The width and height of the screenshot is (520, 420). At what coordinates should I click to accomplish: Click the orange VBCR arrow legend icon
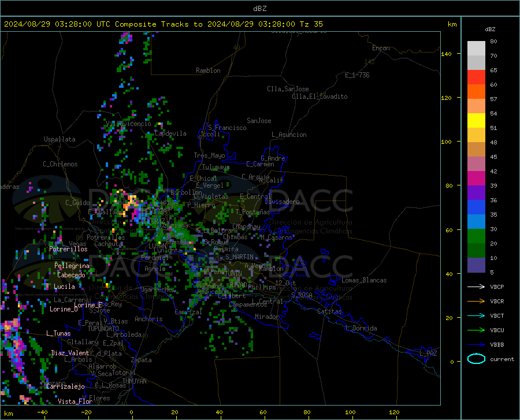[x=476, y=302]
